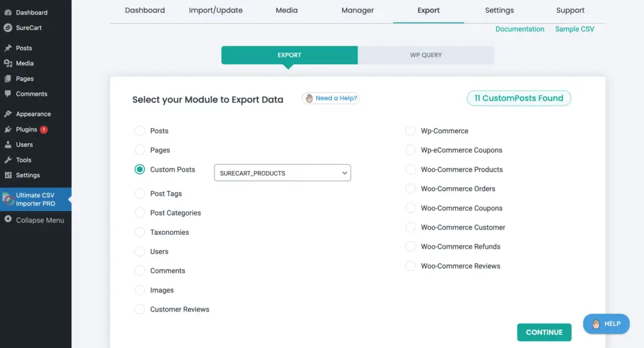Click the CONTINUE button
The height and width of the screenshot is (348, 644).
[x=544, y=332]
